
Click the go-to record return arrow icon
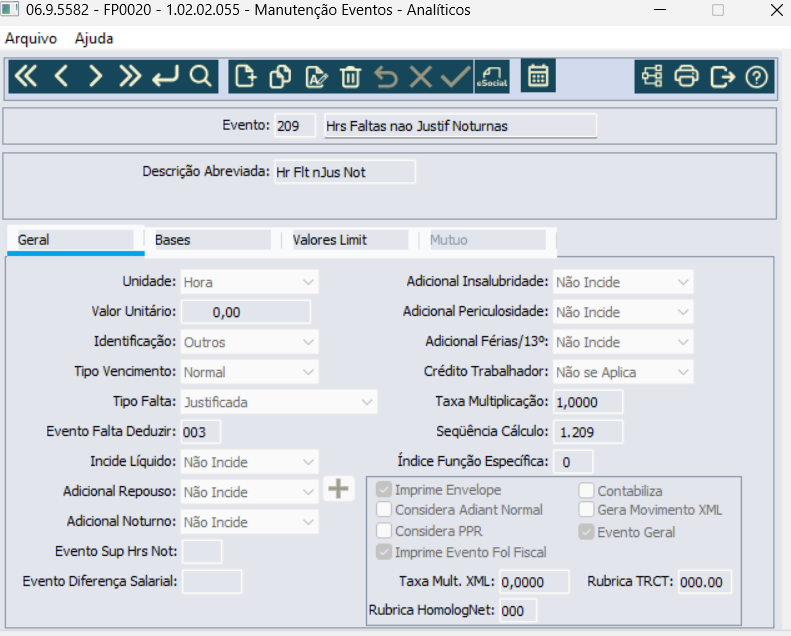165,77
